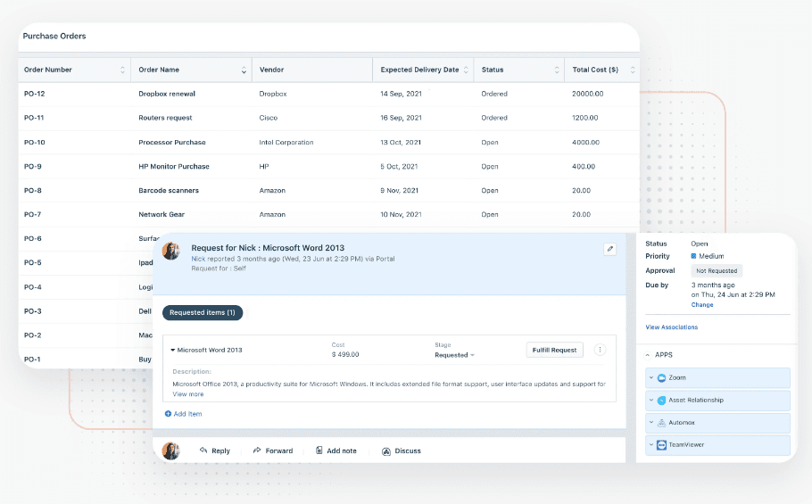Click the Discuss button

(x=402, y=451)
